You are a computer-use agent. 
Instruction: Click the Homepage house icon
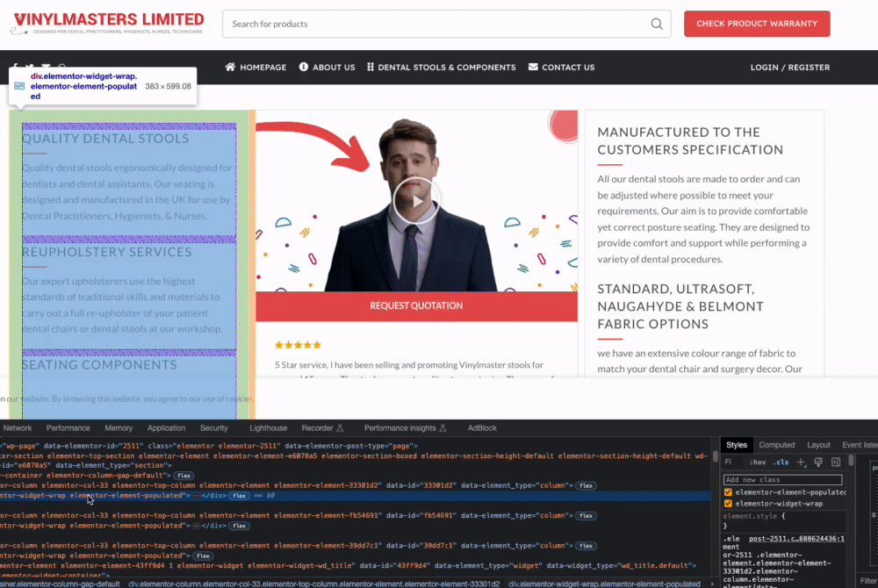(230, 67)
